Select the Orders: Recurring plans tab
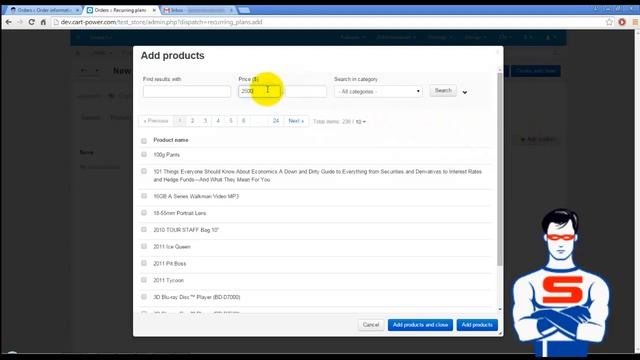The width and height of the screenshot is (640, 360). [x=120, y=10]
